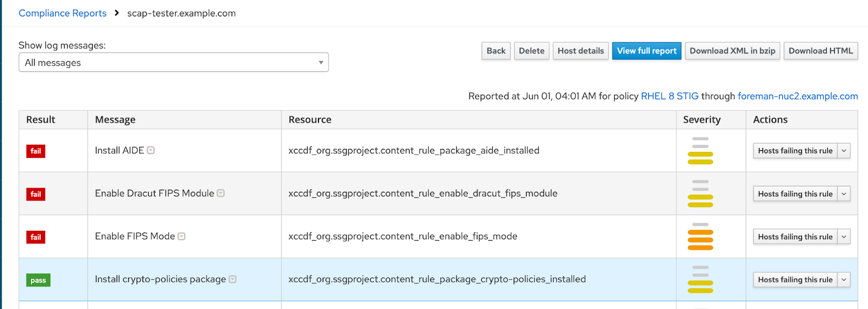Viewport: 868px width, 309px height.
Task: Follow the foreman-nuc2.example.com proxy link
Action: (797, 96)
